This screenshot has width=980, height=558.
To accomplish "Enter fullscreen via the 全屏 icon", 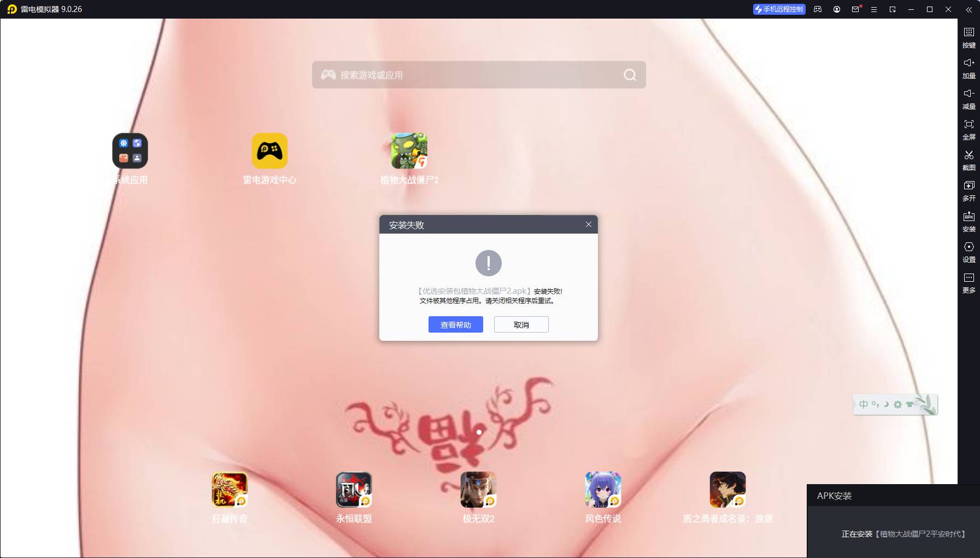I will coord(969,129).
